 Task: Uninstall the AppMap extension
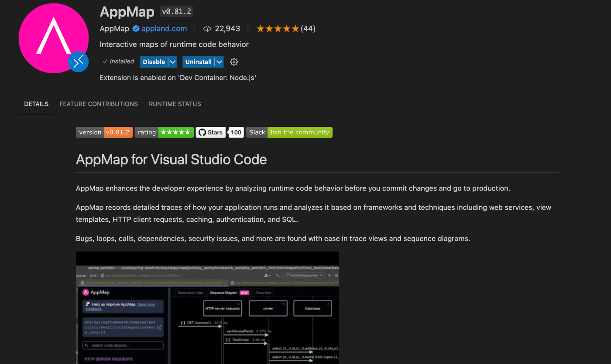[x=198, y=62]
